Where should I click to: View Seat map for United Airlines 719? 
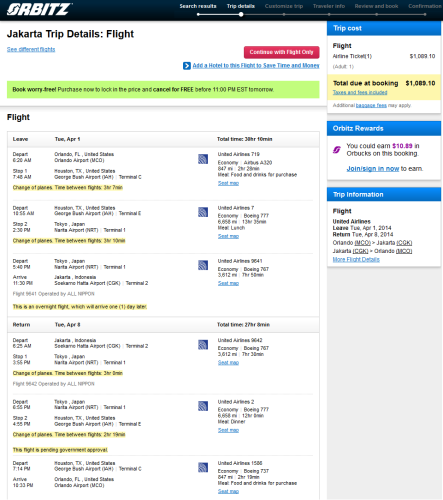click(x=228, y=183)
